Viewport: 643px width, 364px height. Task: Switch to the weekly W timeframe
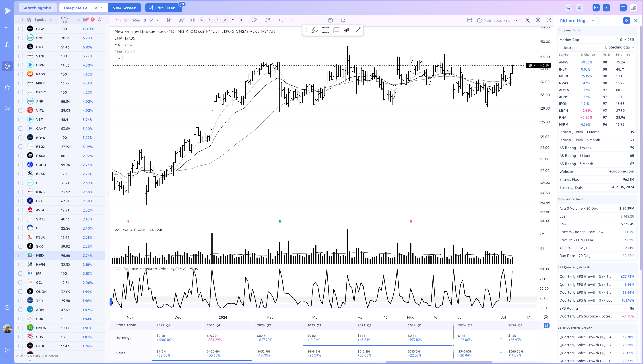pyautogui.click(x=151, y=20)
